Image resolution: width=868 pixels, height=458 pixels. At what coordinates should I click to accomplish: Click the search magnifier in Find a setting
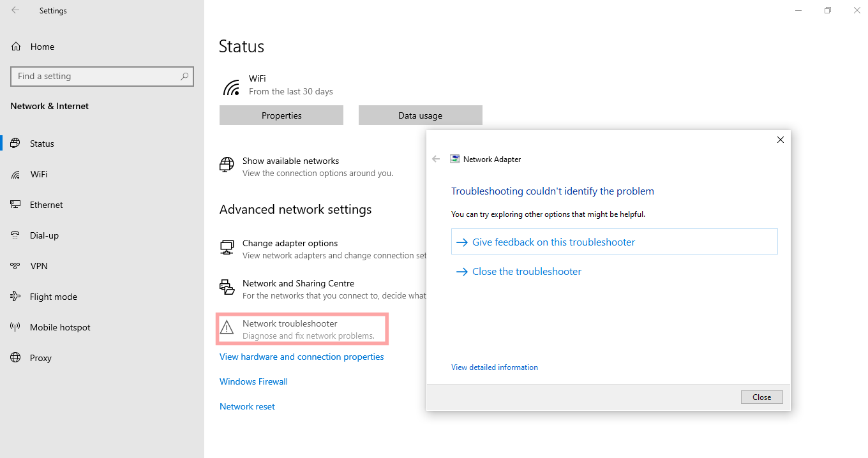point(184,76)
